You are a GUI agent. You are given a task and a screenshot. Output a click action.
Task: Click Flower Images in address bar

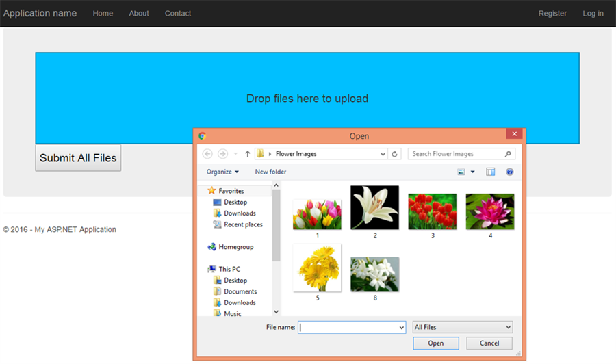(296, 154)
